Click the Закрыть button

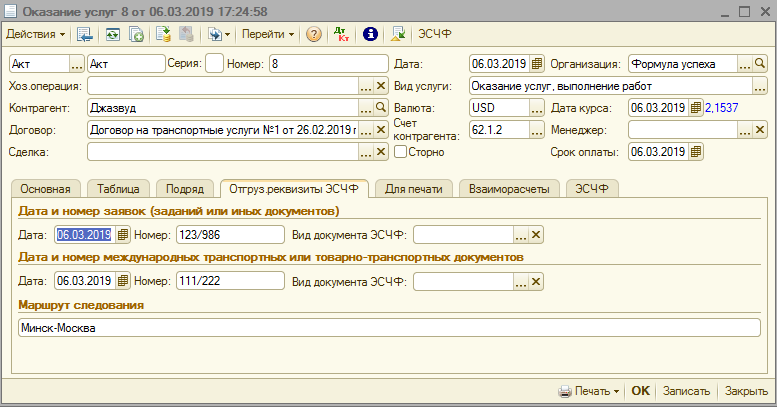click(746, 391)
